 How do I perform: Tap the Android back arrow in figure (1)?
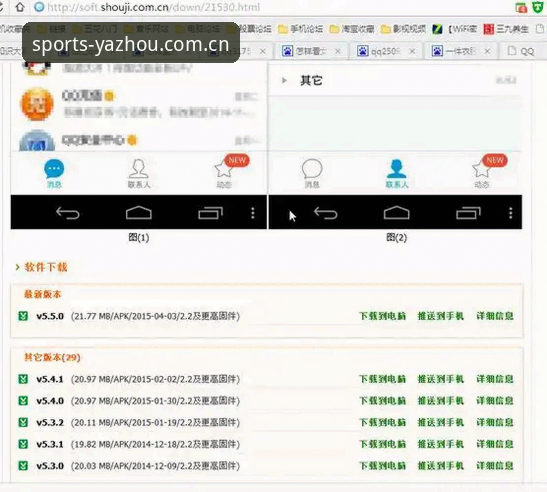point(68,213)
